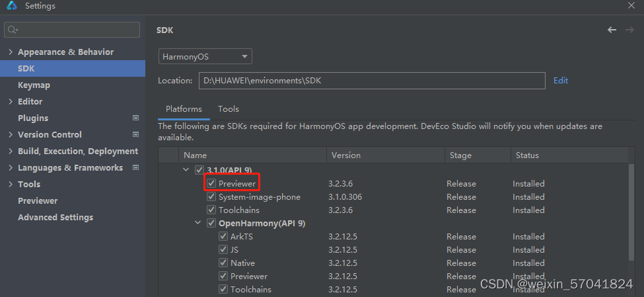Collapse the OpenHarmony(API 9) tree node

[x=198, y=223]
